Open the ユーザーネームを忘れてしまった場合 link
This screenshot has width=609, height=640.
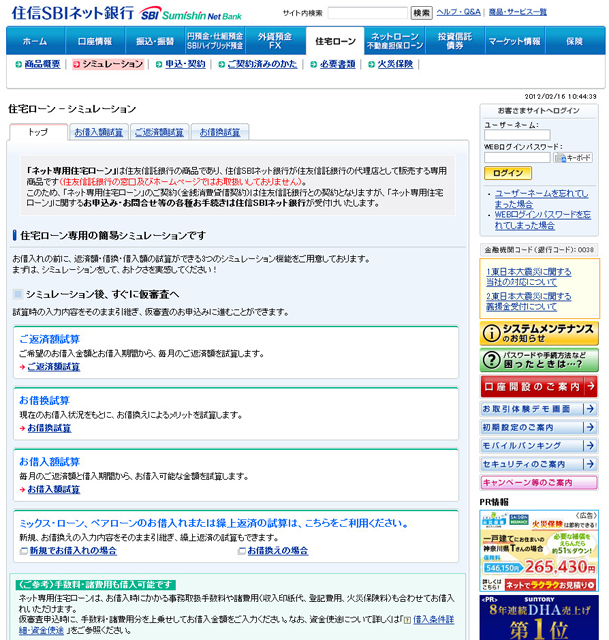[541, 199]
